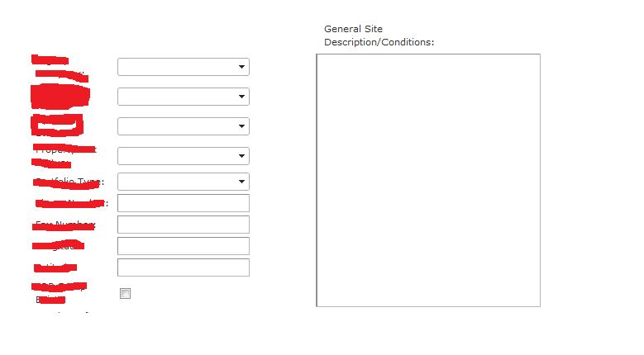Open the first dropdown at the top of the form

[241, 67]
